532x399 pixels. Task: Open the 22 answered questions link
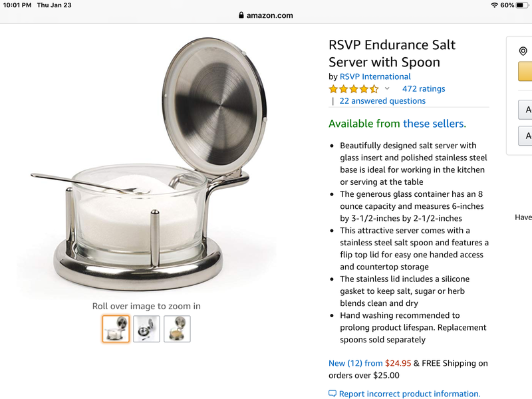382,101
